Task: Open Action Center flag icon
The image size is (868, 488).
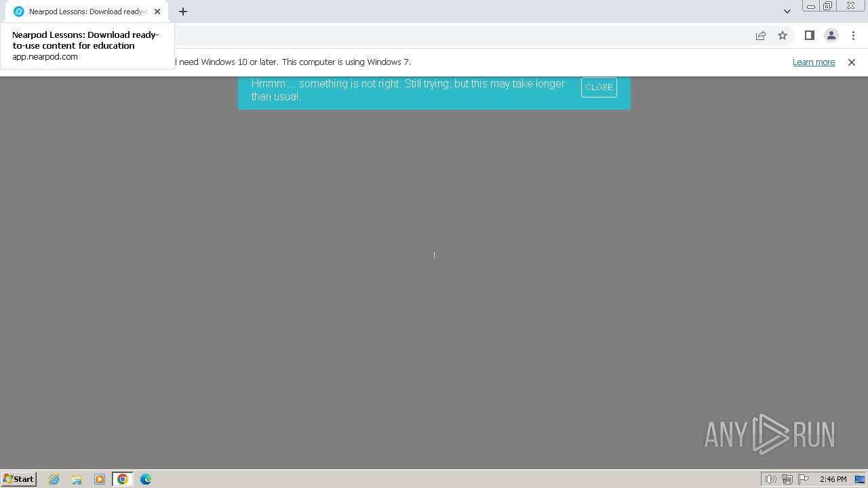Action: (x=804, y=479)
